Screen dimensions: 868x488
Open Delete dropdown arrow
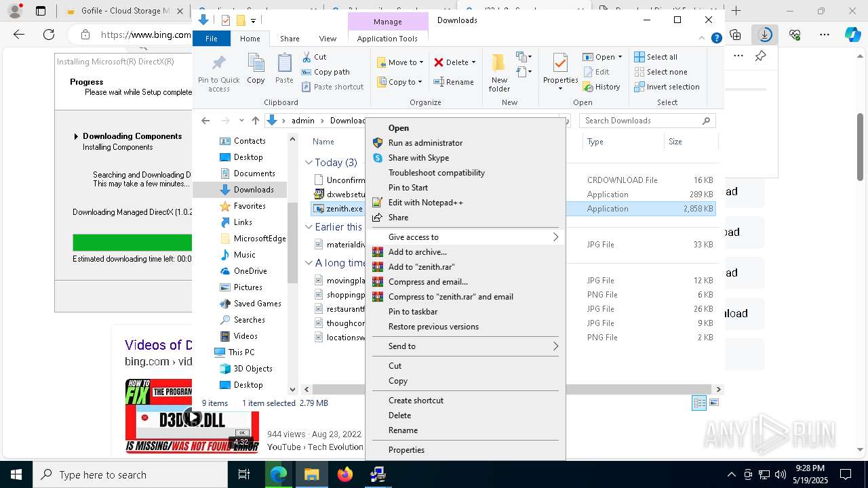point(473,62)
